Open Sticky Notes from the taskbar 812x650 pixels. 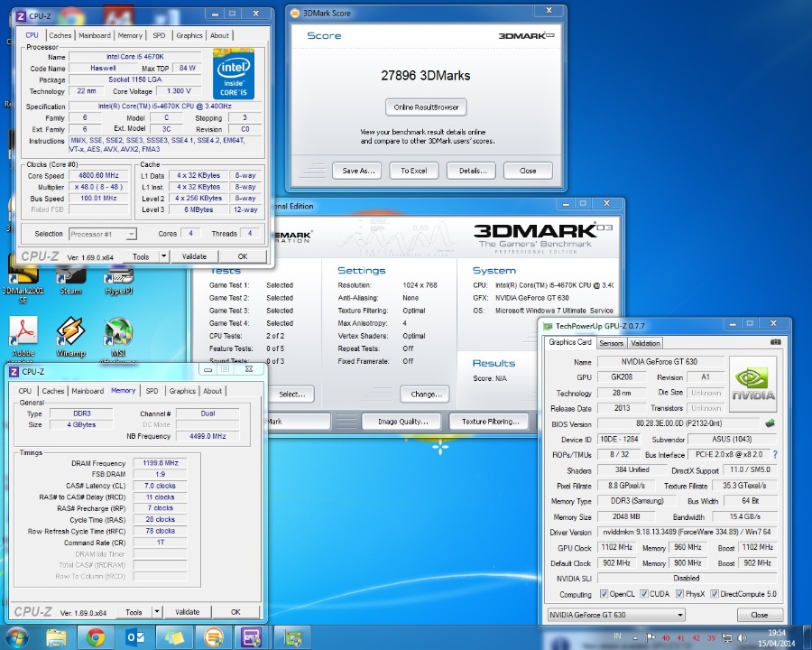(174, 637)
